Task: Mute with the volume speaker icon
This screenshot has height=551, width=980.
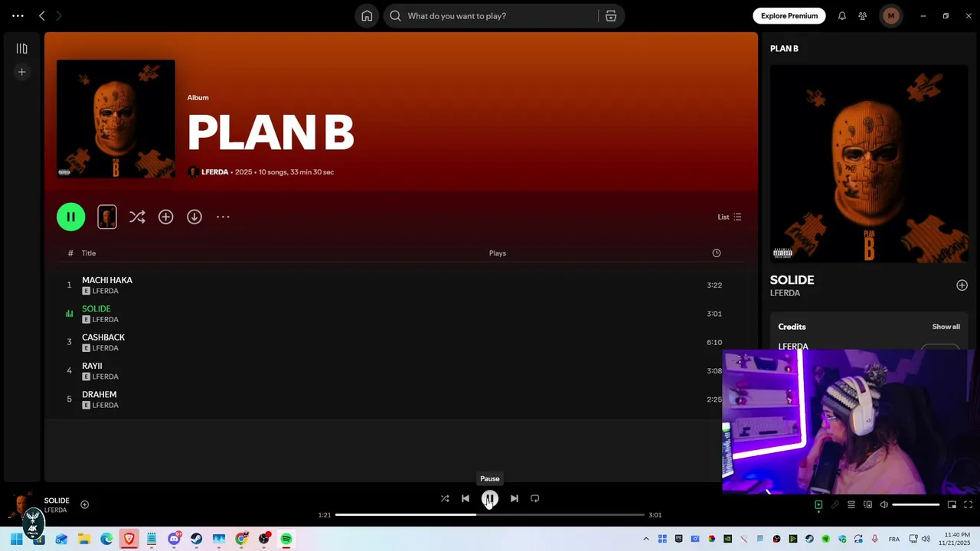Action: tap(884, 504)
